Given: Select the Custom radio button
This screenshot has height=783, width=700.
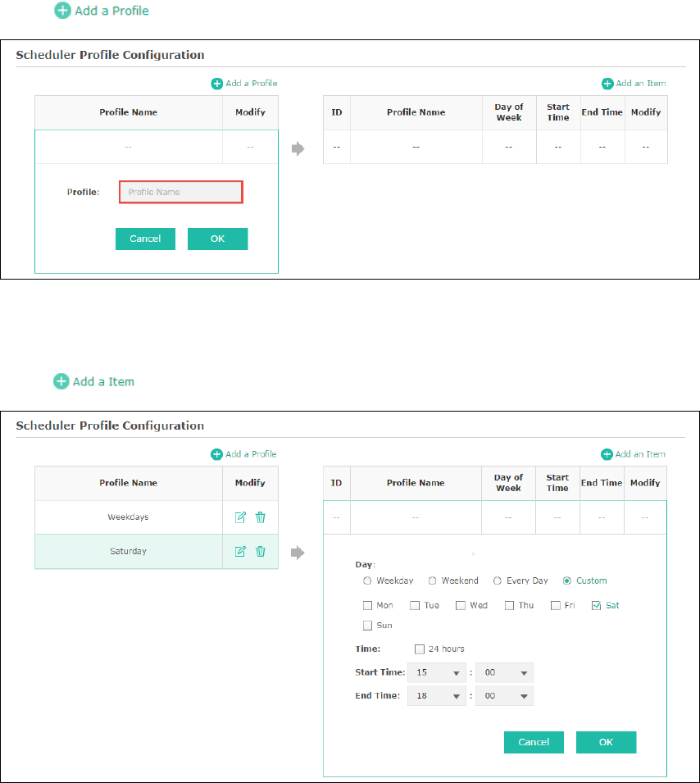Looking at the screenshot, I should click(567, 580).
